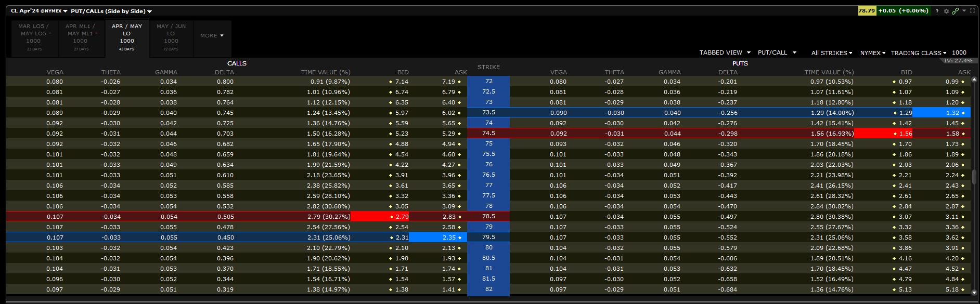Click the put ask 5.18 at strike 82

point(952,289)
